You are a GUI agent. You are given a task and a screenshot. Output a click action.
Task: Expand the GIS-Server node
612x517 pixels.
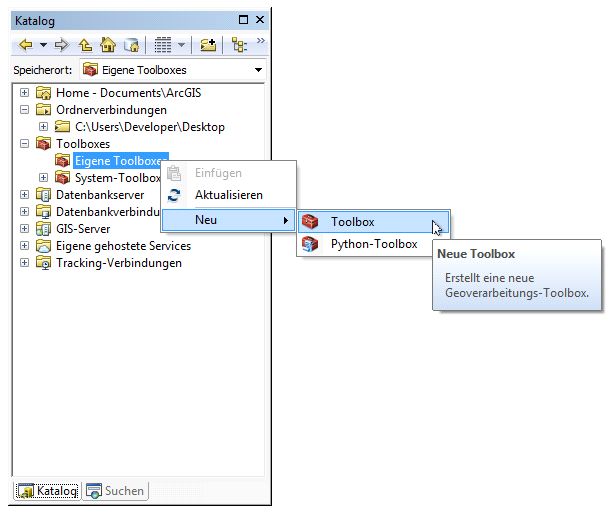click(x=25, y=229)
